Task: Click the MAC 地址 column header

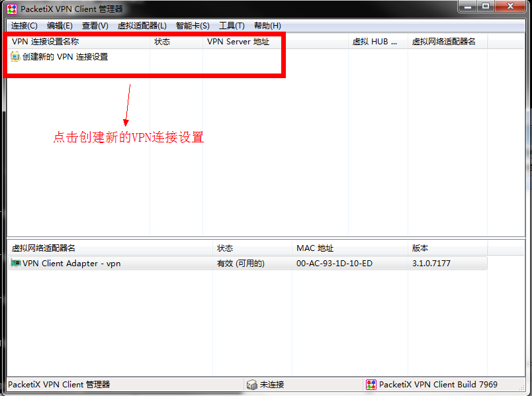Action: click(x=315, y=248)
